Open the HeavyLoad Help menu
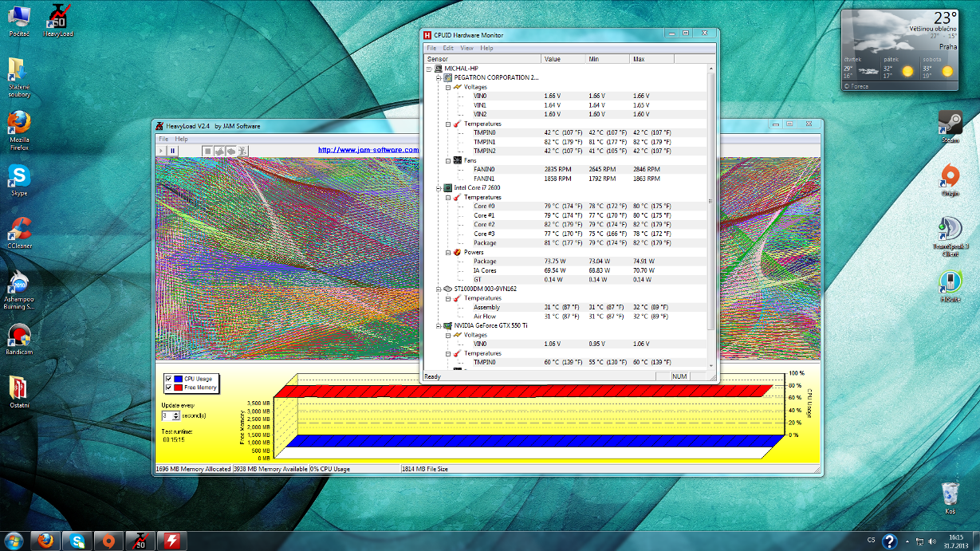Image resolution: width=980 pixels, height=551 pixels. coord(182,139)
